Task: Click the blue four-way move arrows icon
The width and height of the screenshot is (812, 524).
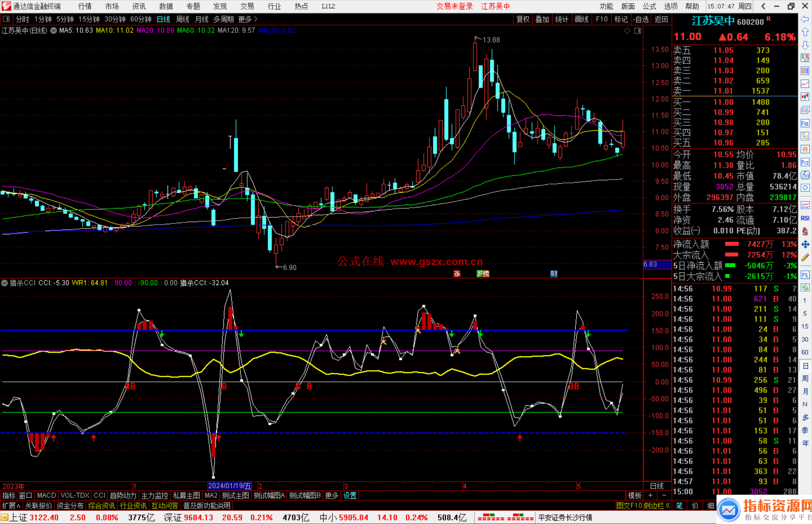Action: [x=805, y=245]
